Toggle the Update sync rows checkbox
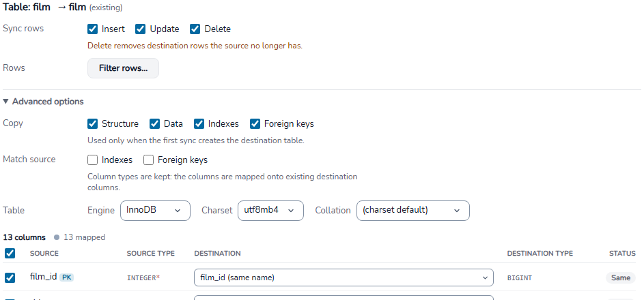Screen dimensions: 644x300 tap(141, 29)
